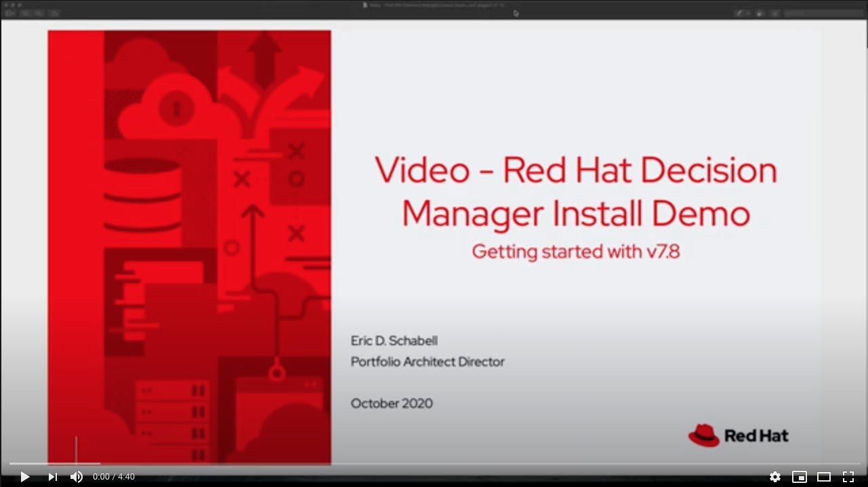Click the slide title 'Video - Red Hat Decision'
Viewport: 868px width, 487px height.
pyautogui.click(x=576, y=170)
